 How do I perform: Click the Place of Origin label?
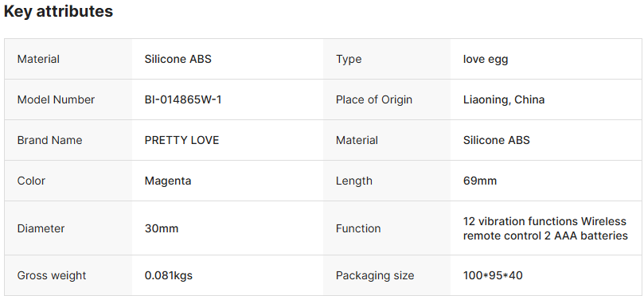pos(374,99)
